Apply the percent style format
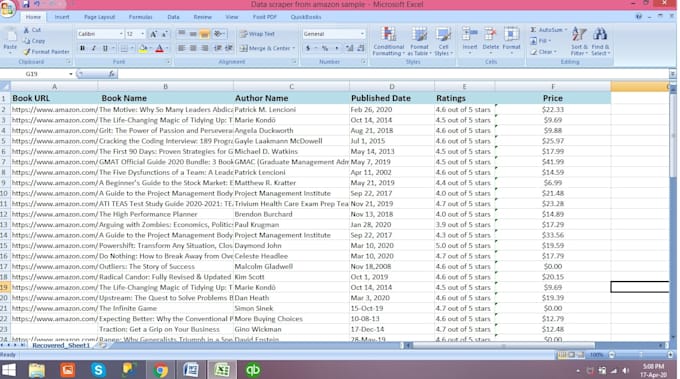This screenshot has width=680, height=379. pos(325,48)
